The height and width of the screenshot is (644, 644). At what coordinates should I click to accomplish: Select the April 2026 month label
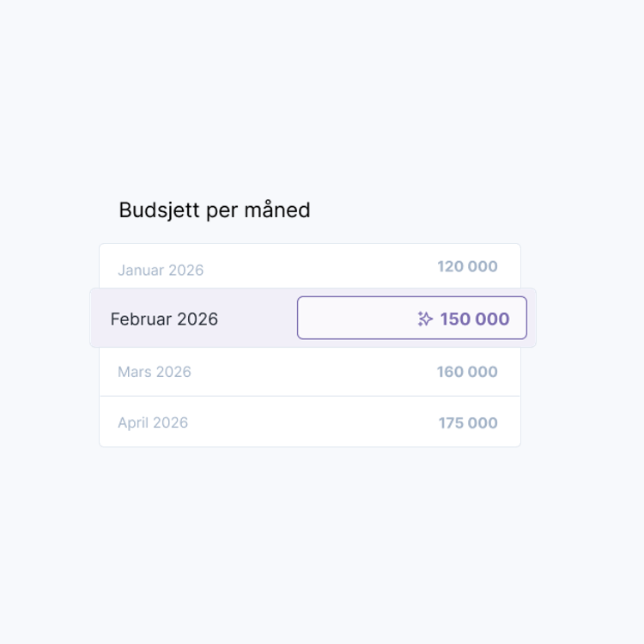[x=153, y=422]
